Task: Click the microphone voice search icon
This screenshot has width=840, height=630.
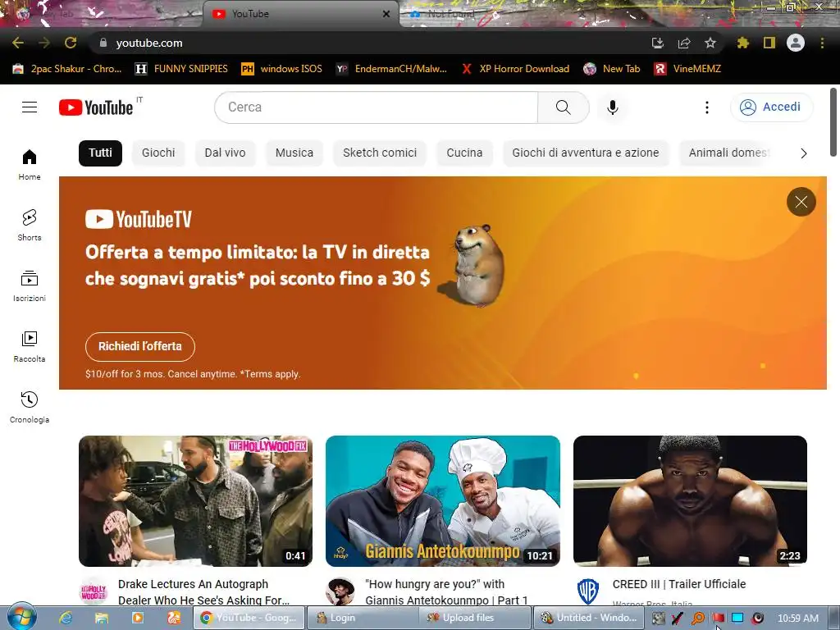Action: tap(612, 107)
